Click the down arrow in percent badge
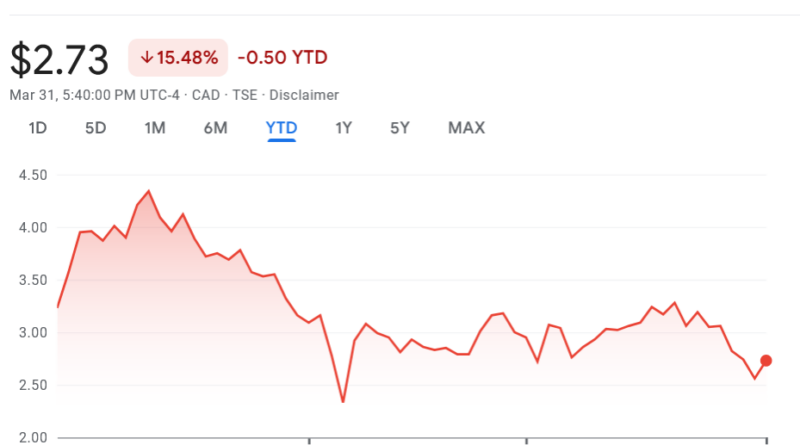This screenshot has height=445, width=800. [x=146, y=58]
